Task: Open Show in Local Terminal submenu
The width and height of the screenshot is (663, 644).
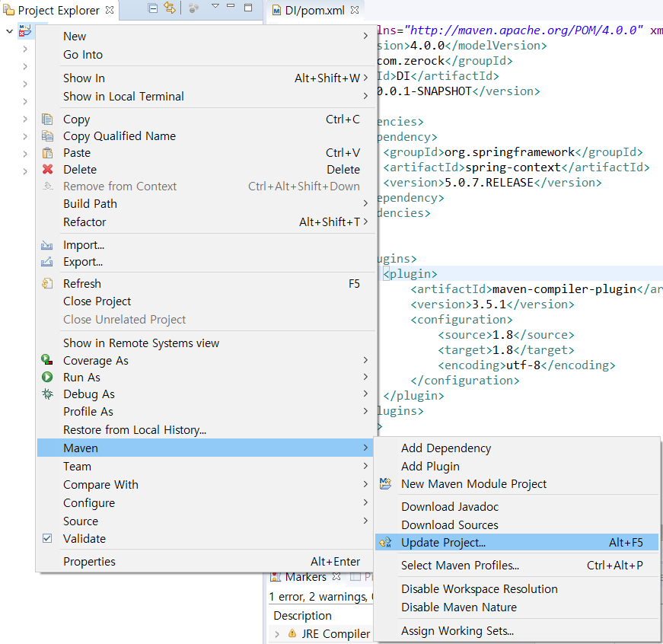Action: (x=206, y=97)
